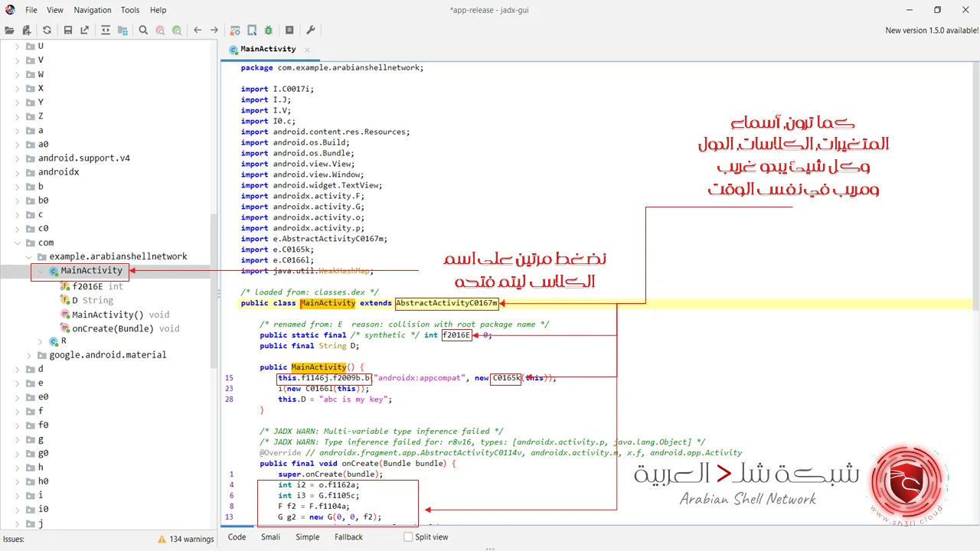Toggle the Deobfuscation toolbar icon
The width and height of the screenshot is (980, 551).
(x=235, y=31)
